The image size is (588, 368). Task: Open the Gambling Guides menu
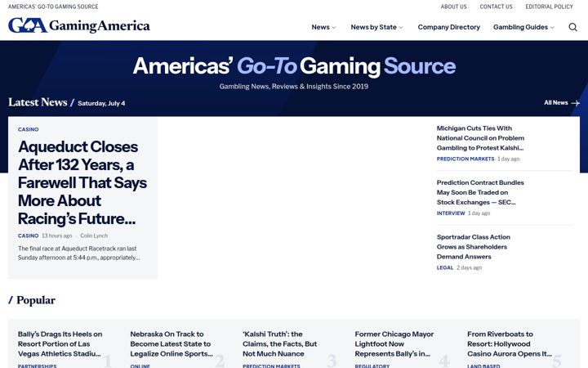tap(520, 27)
